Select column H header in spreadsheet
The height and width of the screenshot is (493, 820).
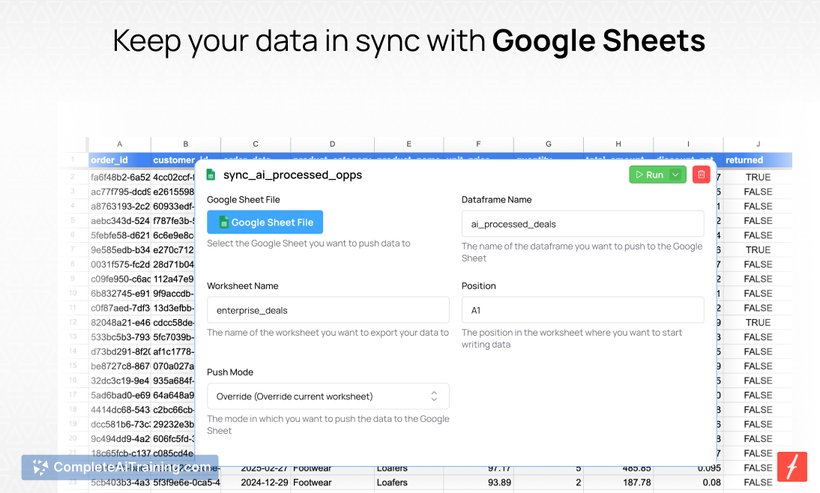click(x=618, y=144)
